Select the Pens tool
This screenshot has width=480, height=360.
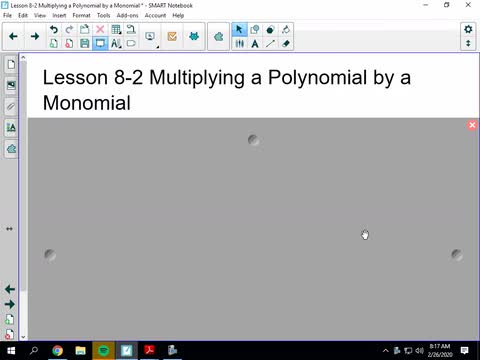click(239, 44)
